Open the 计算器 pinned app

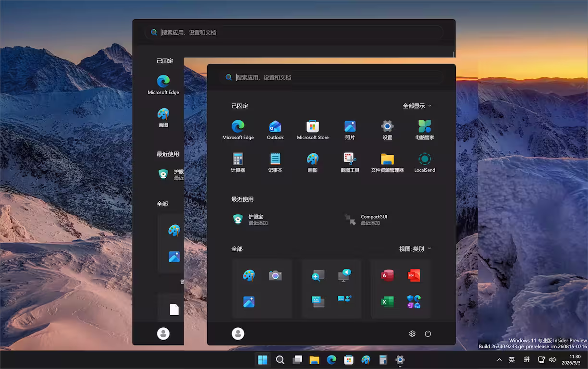click(x=238, y=163)
